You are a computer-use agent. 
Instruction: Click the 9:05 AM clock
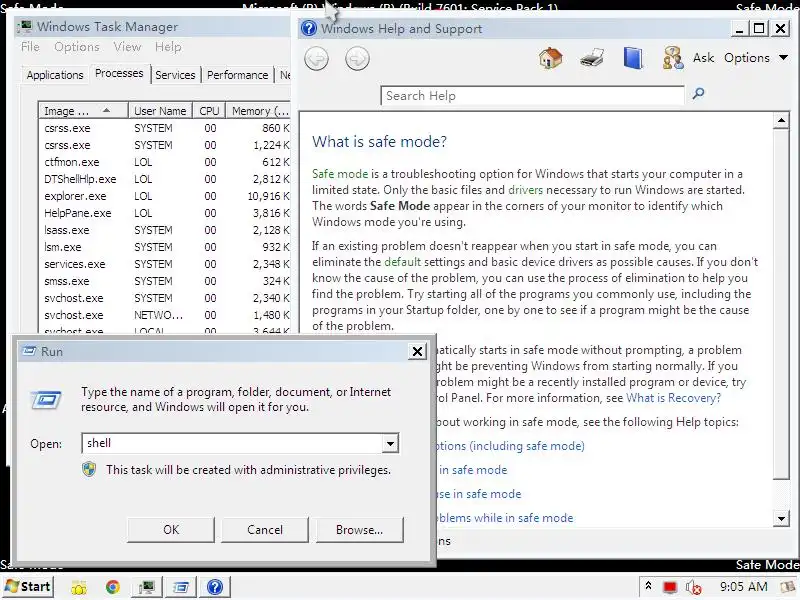point(743,587)
